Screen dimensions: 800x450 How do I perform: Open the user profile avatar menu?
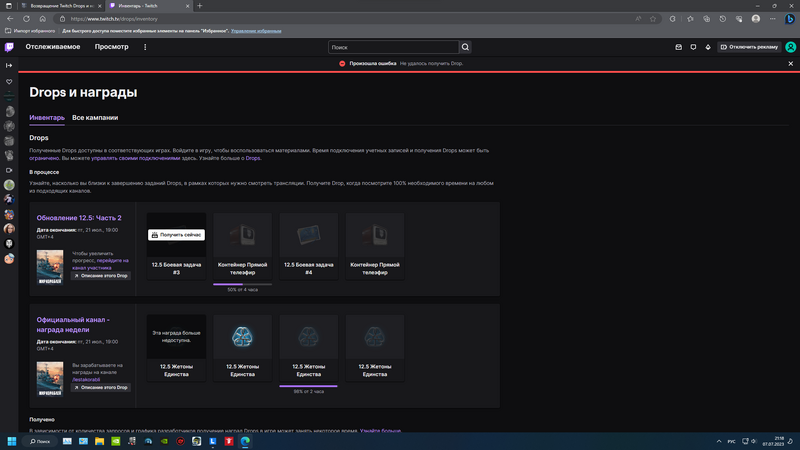pyautogui.click(x=789, y=47)
